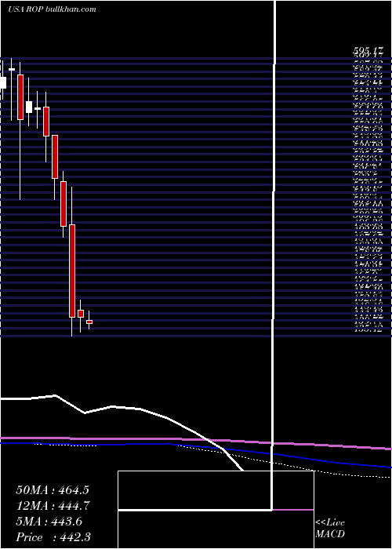Click the white candlestick at the left edge
The image size is (392, 549).
point(3,82)
